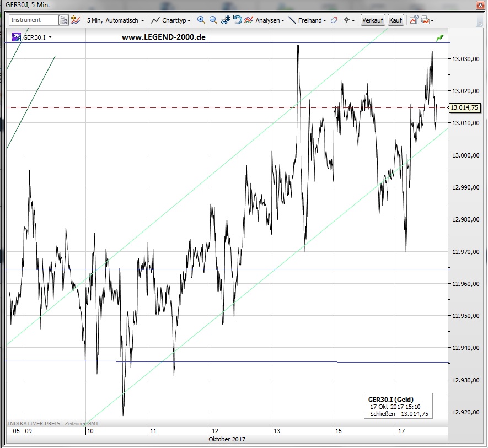Zoom out with magnifier minus icon
488x448 pixels.
(213, 20)
